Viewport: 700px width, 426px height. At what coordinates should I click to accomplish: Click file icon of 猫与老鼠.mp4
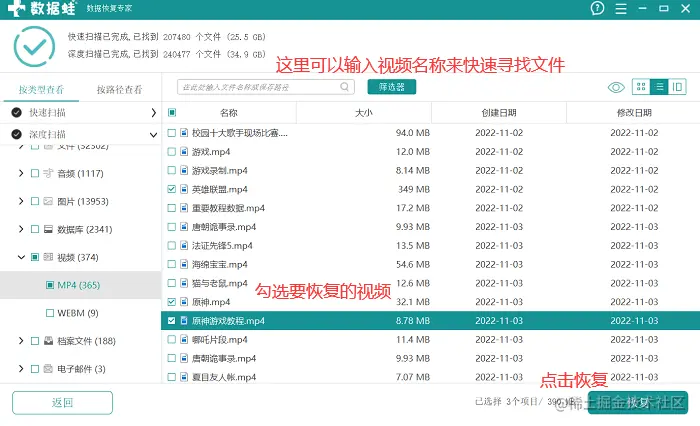184,283
